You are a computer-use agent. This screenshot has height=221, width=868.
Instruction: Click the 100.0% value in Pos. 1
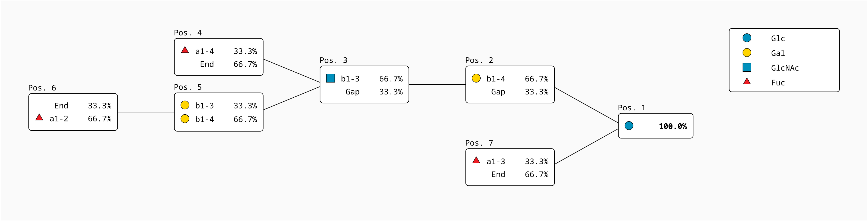[672, 126]
